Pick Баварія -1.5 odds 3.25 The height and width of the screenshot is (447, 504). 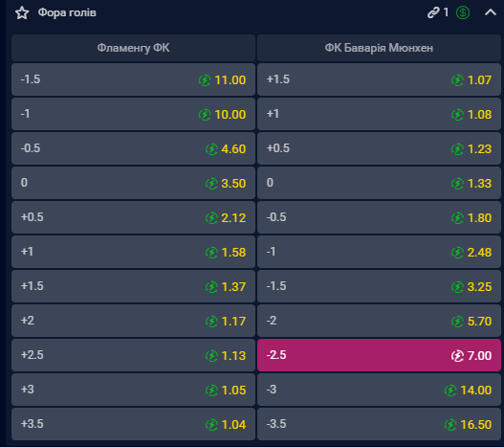click(379, 286)
